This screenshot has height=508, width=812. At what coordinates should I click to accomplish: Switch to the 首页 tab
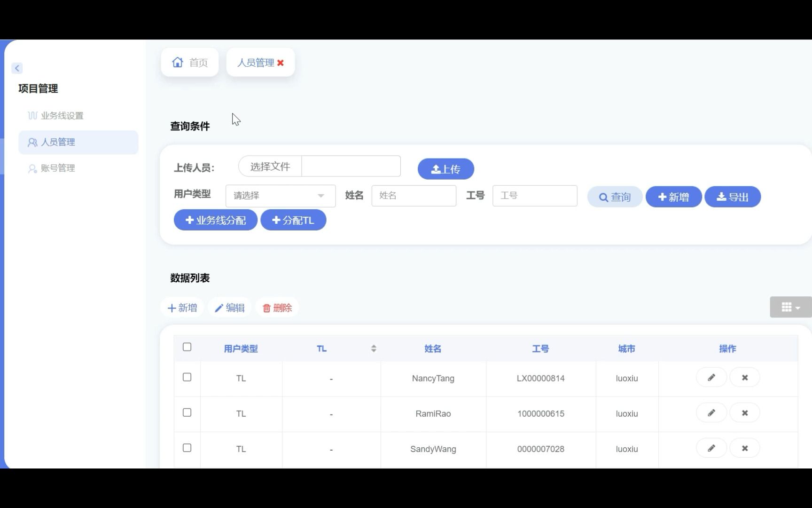[x=190, y=62]
